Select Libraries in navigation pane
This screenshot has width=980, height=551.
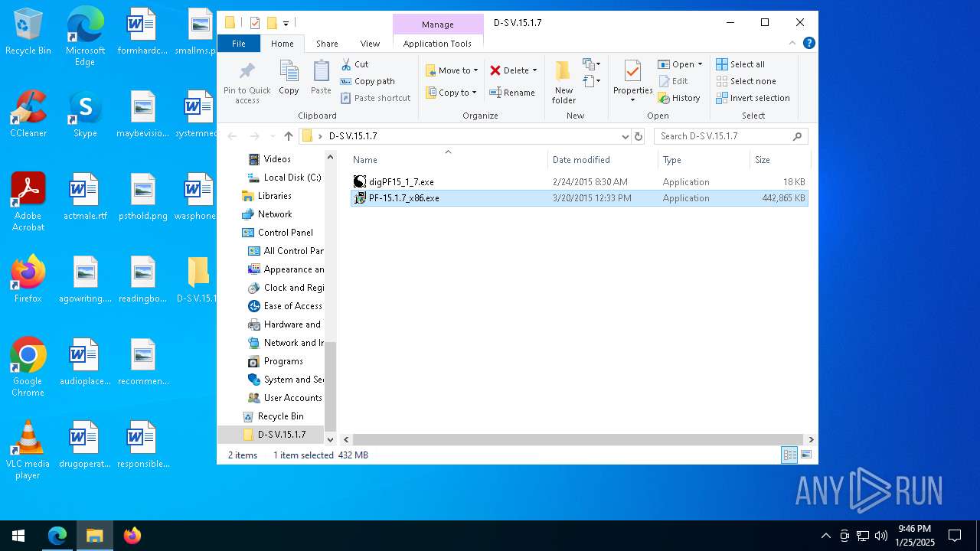pyautogui.click(x=266, y=196)
